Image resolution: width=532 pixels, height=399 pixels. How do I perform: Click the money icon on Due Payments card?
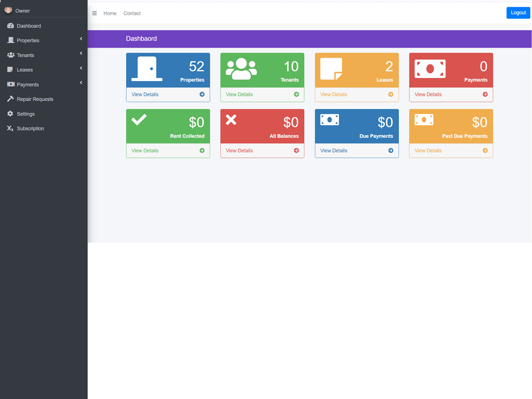(x=329, y=120)
